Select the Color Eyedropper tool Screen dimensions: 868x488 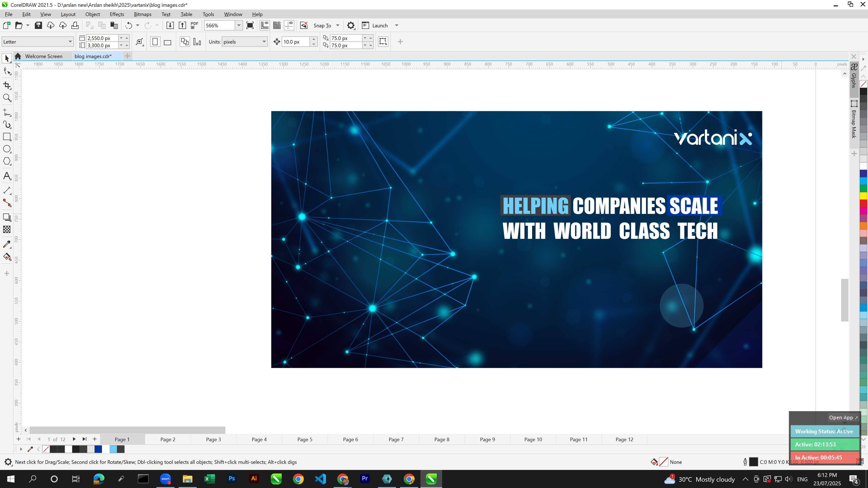pos(7,244)
